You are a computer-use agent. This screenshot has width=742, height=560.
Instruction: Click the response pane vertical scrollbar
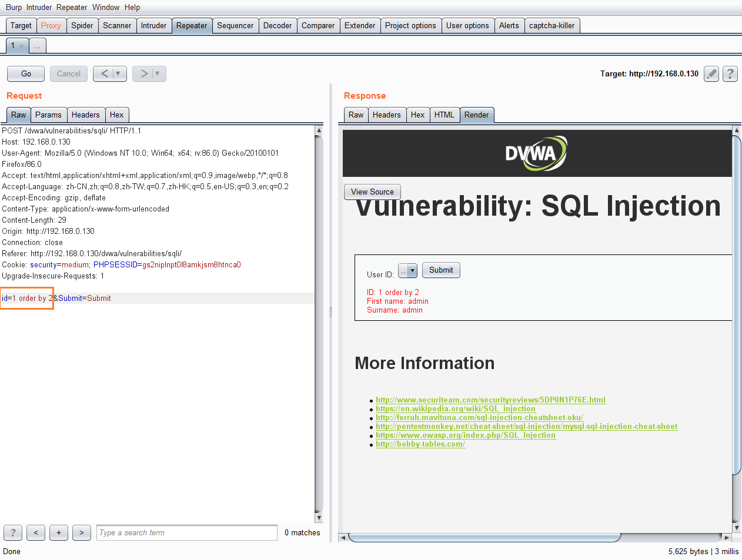pos(737,306)
